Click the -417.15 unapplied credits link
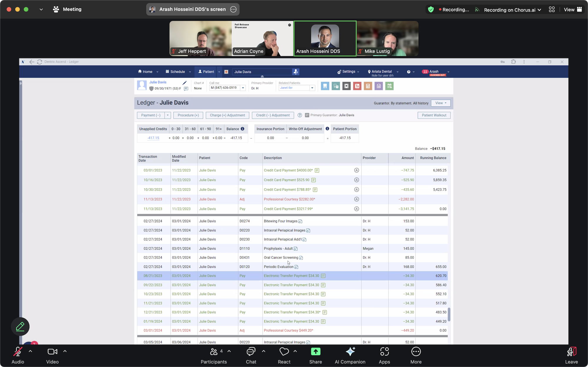588x367 pixels. tap(153, 138)
